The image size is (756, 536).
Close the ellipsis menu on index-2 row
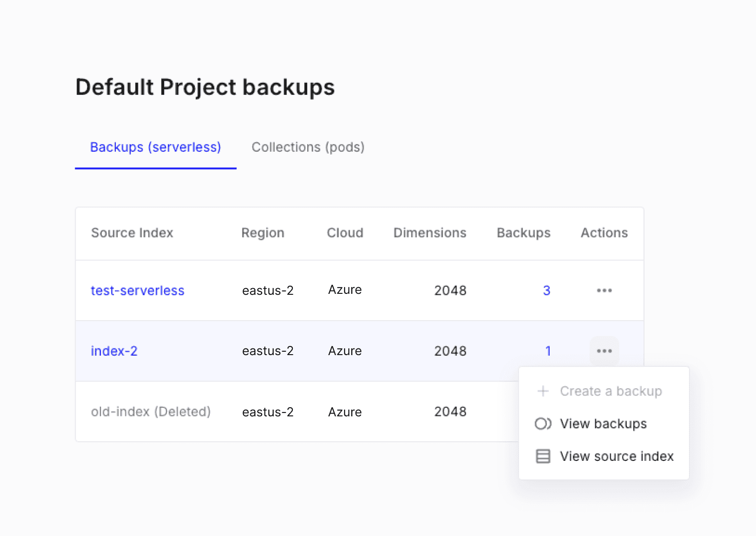point(604,351)
